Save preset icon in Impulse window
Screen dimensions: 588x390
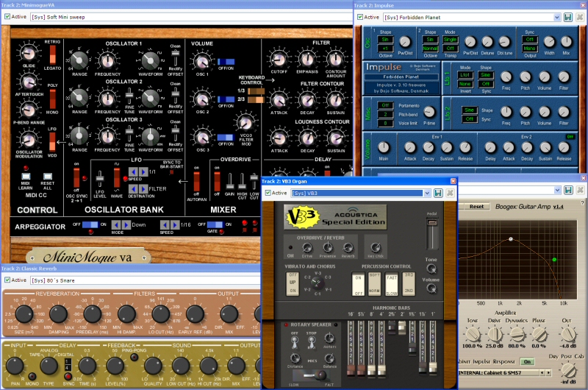point(567,17)
